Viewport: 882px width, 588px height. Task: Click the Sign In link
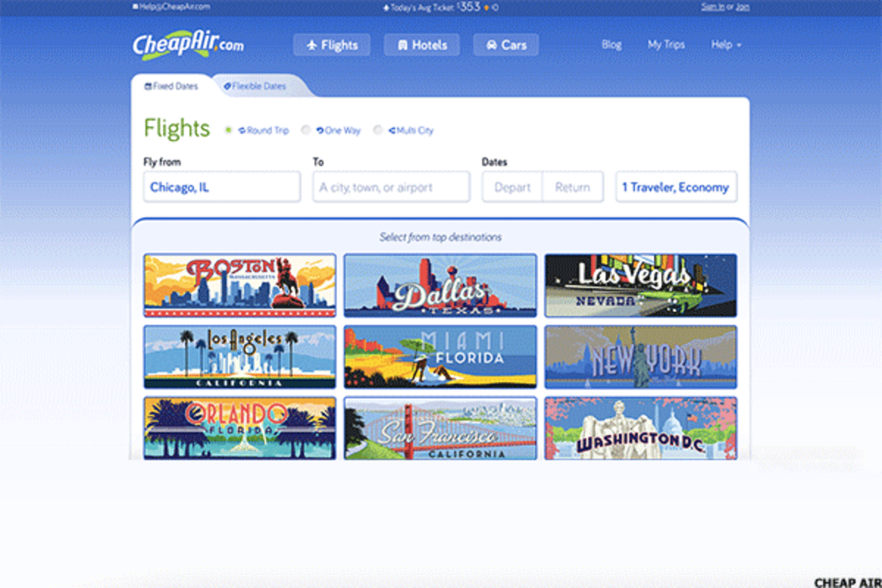click(712, 7)
